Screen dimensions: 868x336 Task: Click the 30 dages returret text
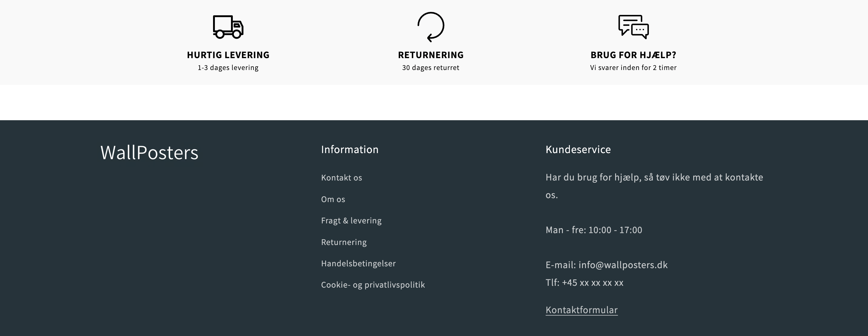[x=431, y=68]
